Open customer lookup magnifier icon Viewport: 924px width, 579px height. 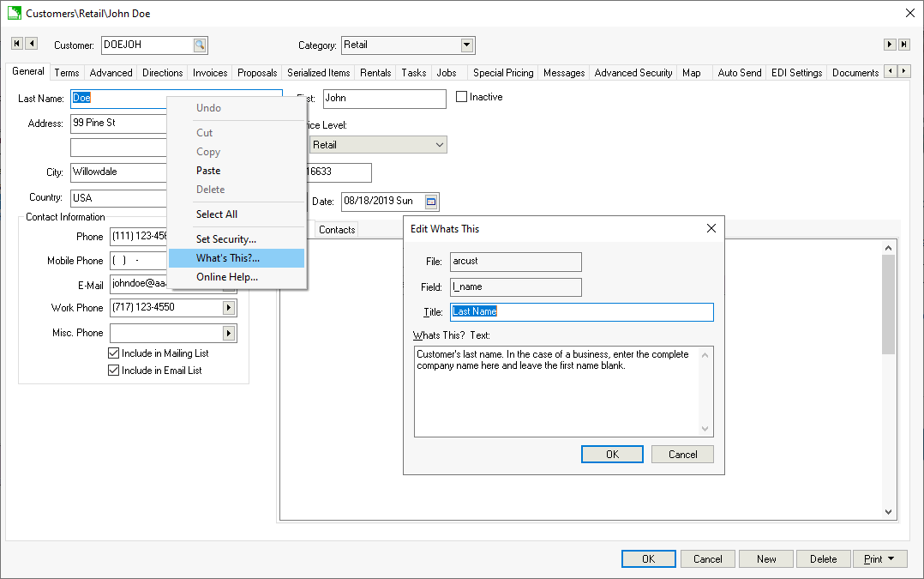coord(199,45)
